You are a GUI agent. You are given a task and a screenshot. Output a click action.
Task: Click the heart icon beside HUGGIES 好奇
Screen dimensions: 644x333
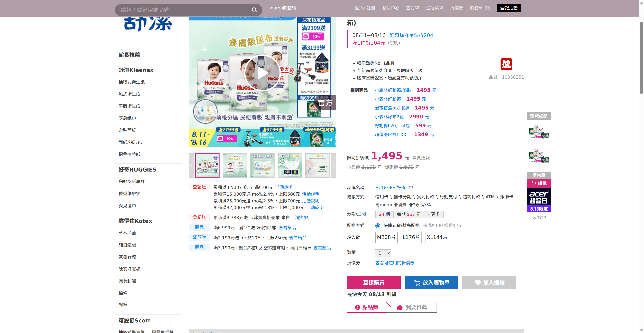[x=411, y=188]
